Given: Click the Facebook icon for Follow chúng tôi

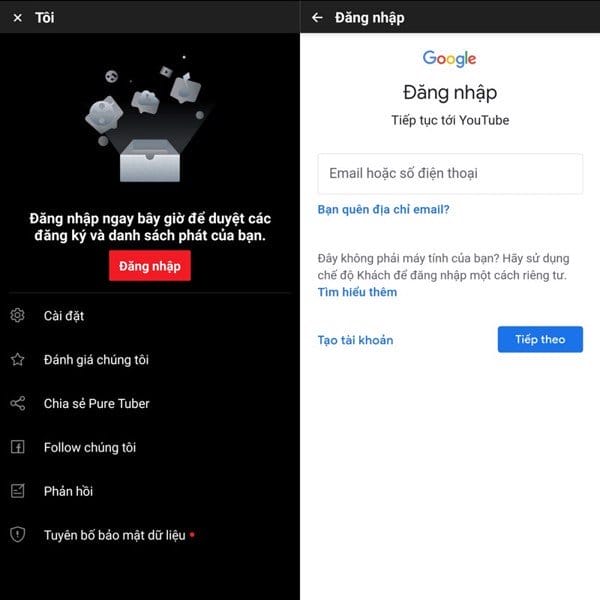Looking at the screenshot, I should (x=18, y=447).
